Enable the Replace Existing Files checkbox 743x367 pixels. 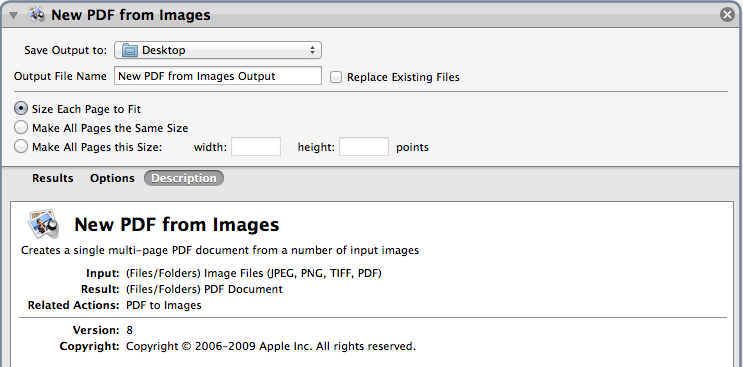[x=335, y=77]
